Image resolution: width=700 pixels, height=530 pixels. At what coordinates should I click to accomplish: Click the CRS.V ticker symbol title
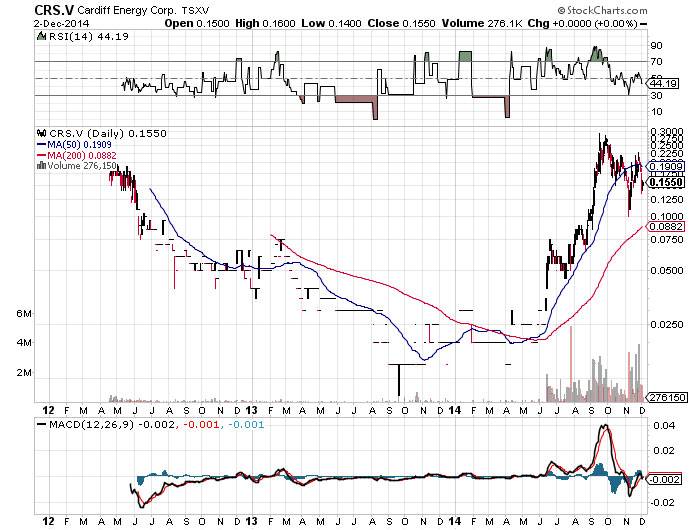58,9
